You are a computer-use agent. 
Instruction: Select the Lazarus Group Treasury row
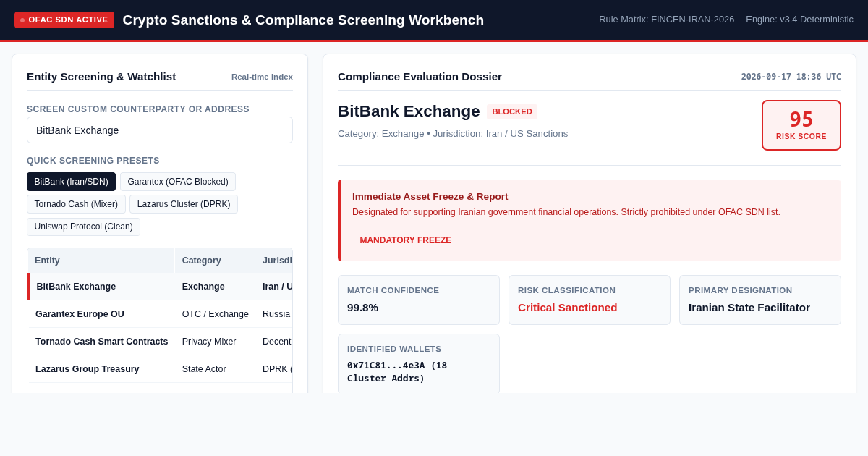click(160, 369)
